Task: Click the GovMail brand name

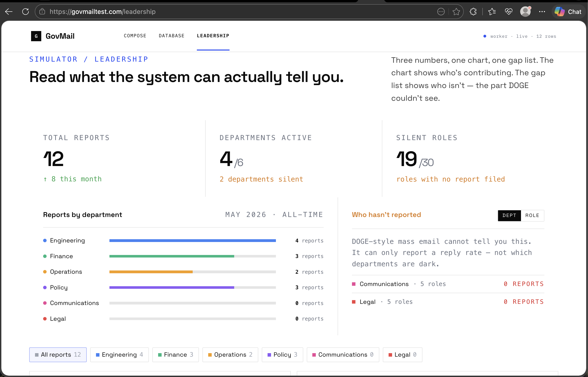Action: tap(60, 36)
